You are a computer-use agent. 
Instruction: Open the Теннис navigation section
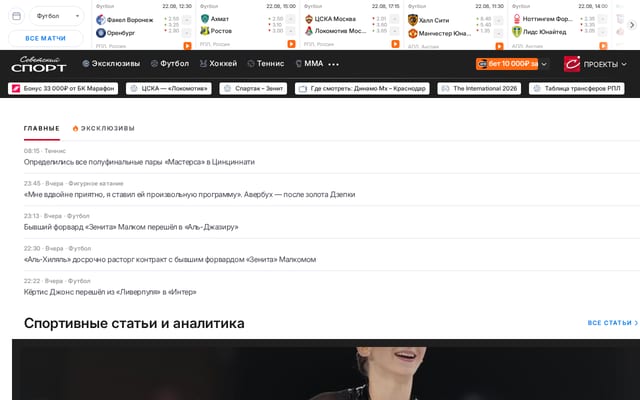[266, 64]
